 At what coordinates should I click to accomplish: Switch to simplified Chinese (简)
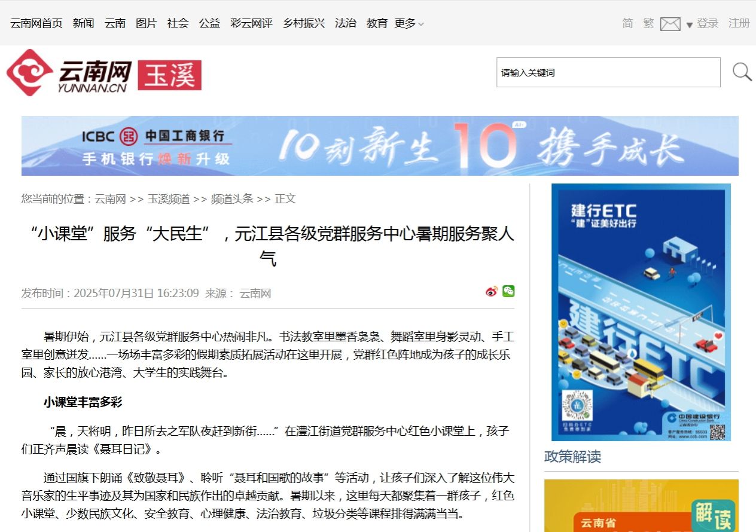[627, 23]
